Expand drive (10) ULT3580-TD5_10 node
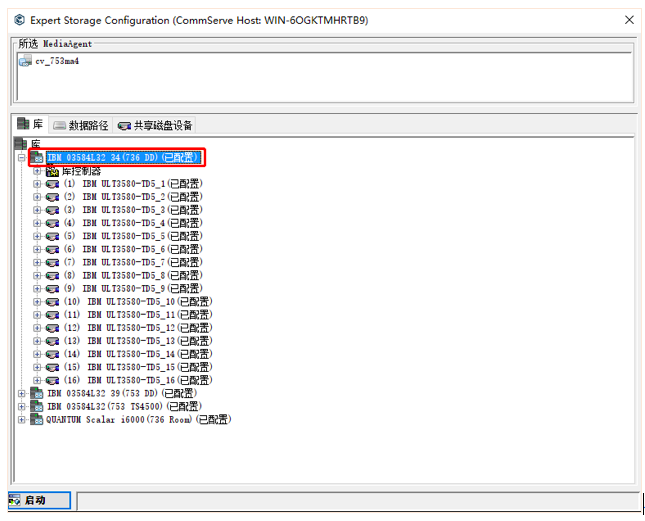The image size is (645, 521). (x=37, y=302)
